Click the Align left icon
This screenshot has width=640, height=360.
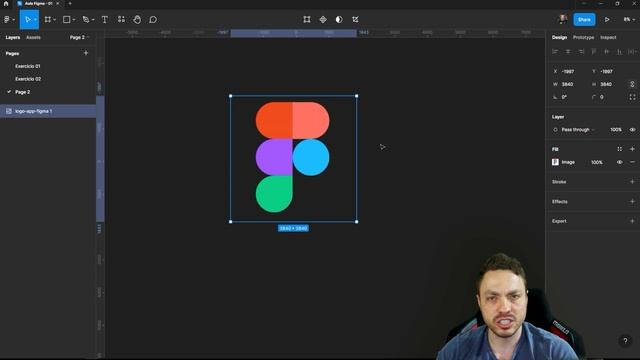click(555, 51)
